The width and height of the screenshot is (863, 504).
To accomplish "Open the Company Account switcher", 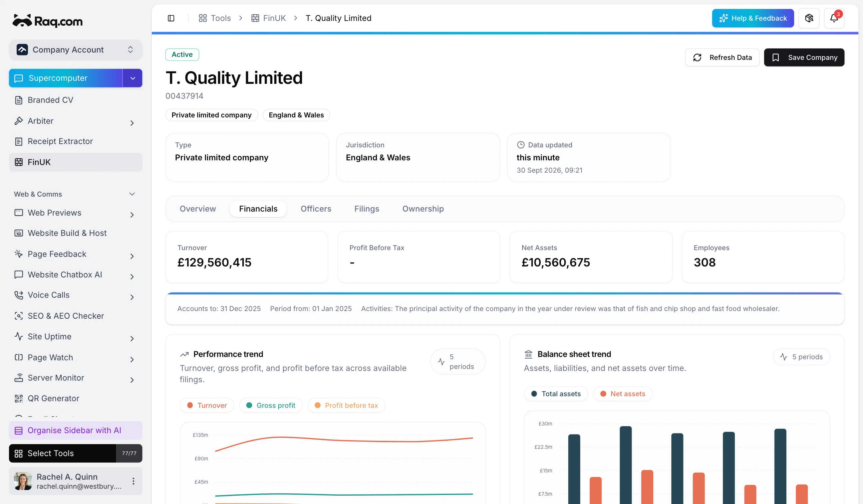I will [x=75, y=50].
